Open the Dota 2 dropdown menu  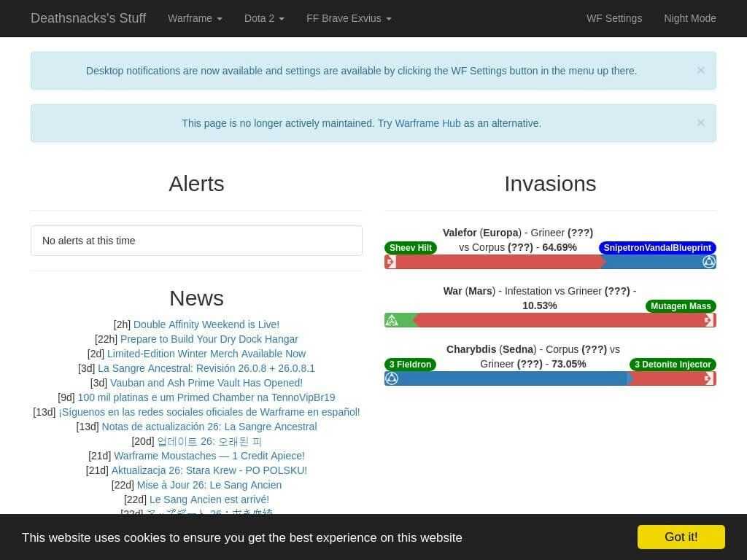[x=264, y=18]
